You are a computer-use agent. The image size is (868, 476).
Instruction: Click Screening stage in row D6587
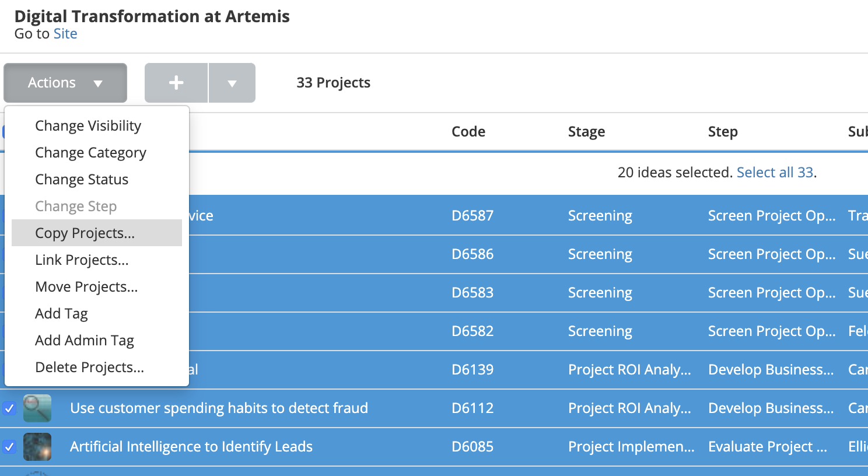600,216
